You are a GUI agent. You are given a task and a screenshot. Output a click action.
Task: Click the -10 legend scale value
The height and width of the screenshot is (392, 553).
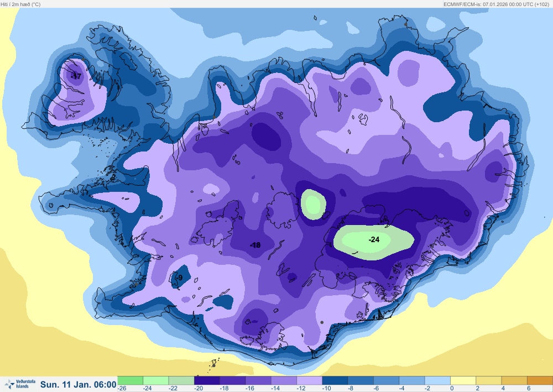(327, 388)
